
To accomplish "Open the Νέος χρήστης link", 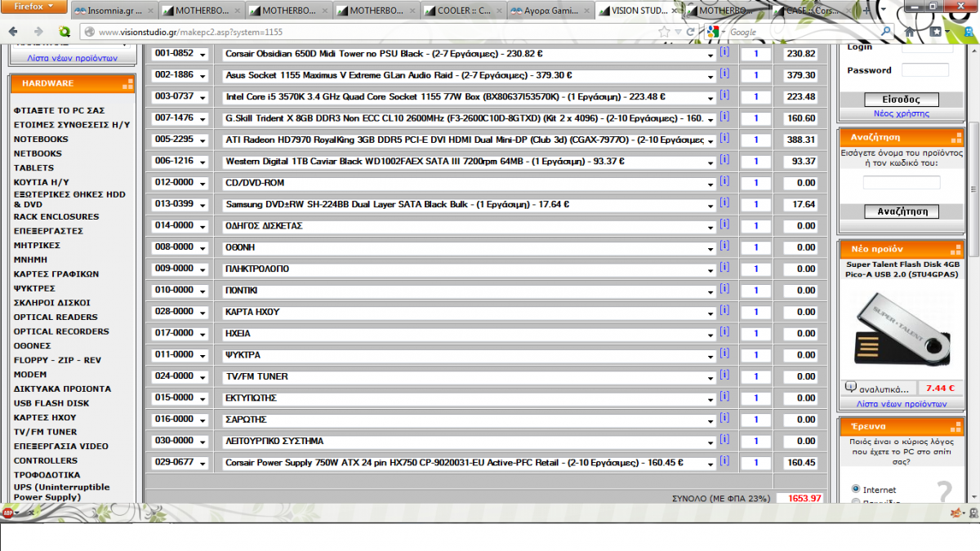I will [x=902, y=113].
